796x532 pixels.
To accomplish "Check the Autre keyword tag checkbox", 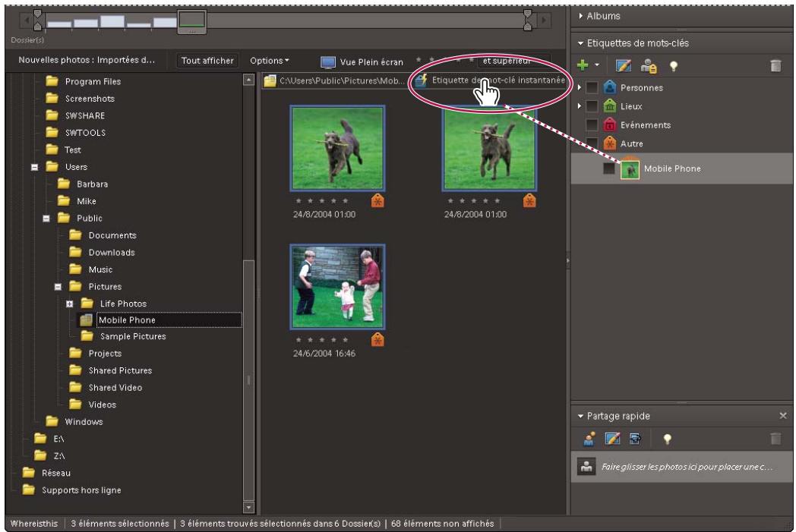I will coord(592,143).
